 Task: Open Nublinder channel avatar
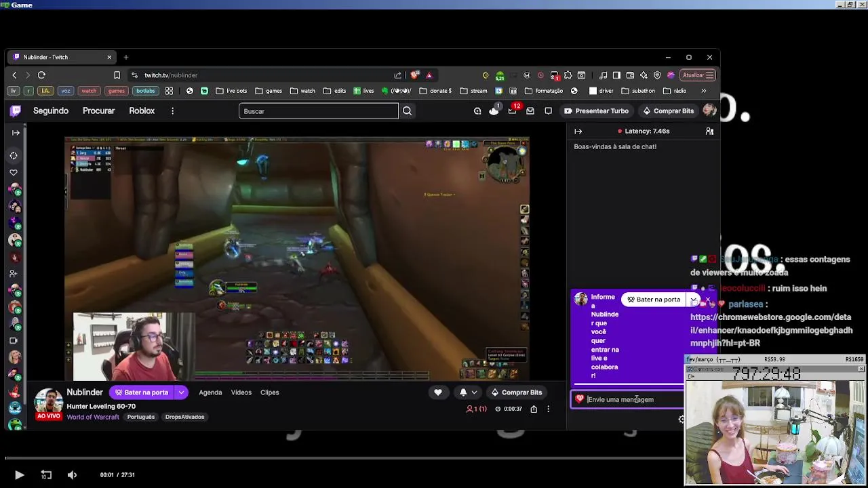49,402
